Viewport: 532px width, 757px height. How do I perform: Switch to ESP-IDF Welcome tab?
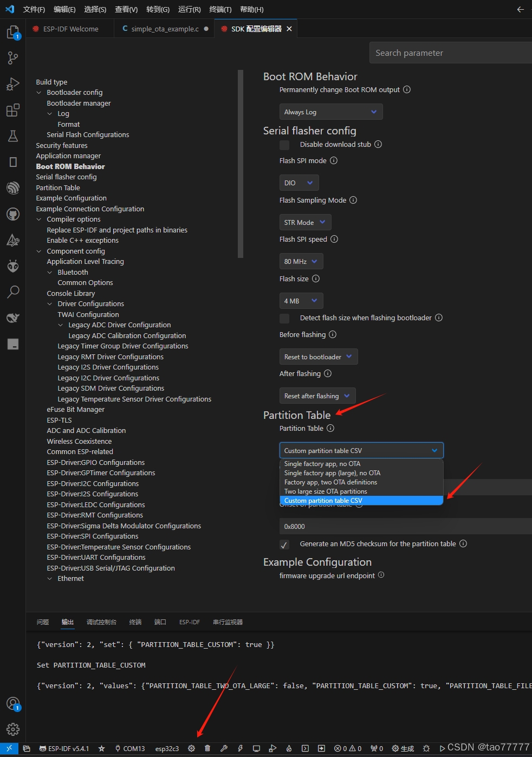[70, 29]
